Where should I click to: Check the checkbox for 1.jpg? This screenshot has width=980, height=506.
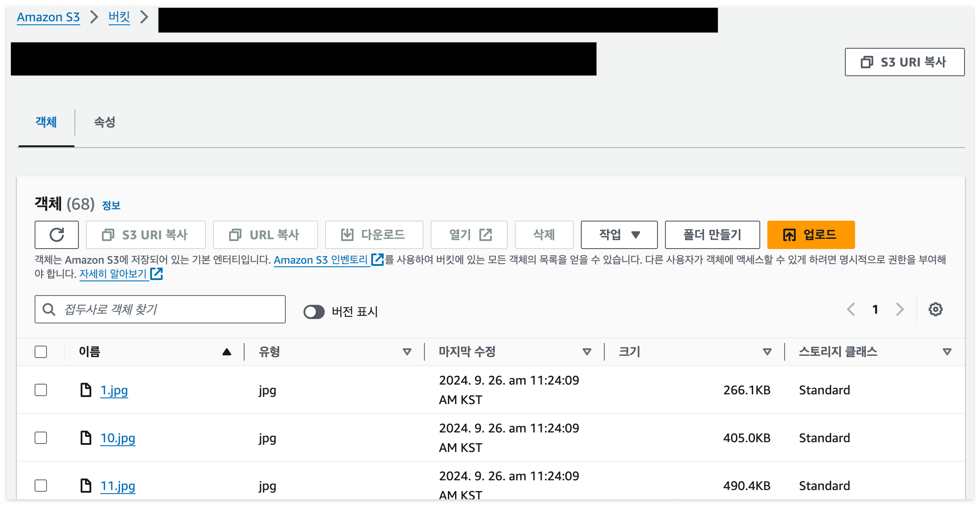(x=41, y=390)
